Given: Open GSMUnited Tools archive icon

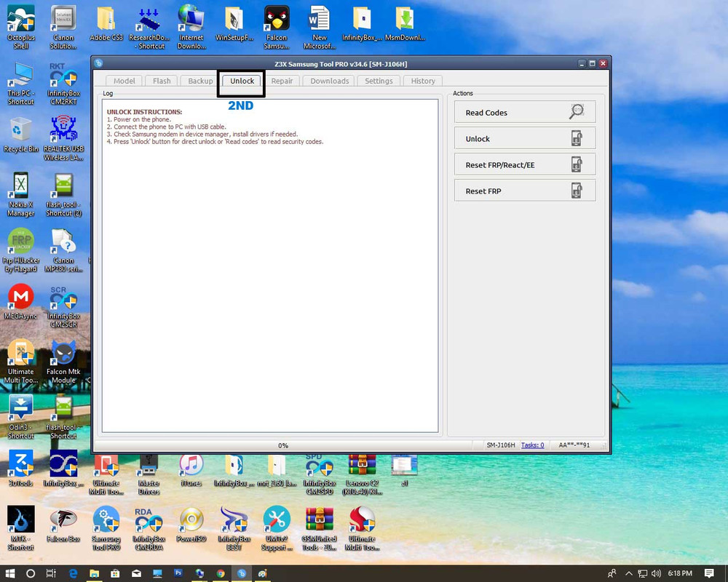Looking at the screenshot, I should click(320, 528).
